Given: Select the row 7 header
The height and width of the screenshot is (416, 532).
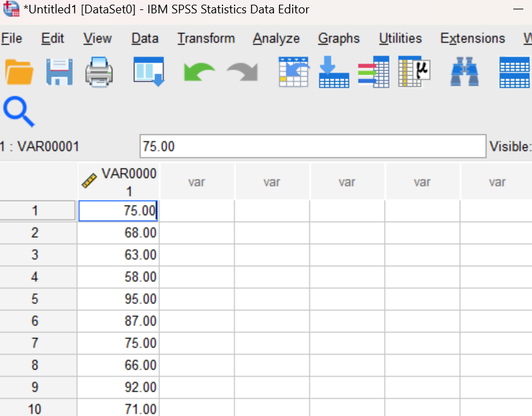Looking at the screenshot, I should (x=38, y=343).
